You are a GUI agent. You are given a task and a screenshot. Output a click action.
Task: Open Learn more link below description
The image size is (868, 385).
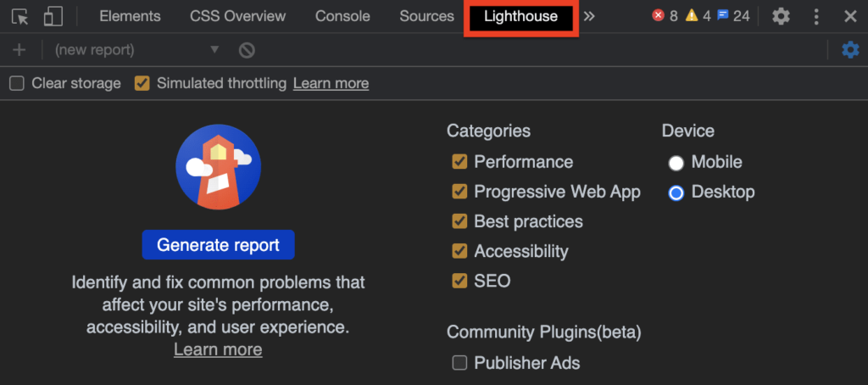(x=218, y=349)
